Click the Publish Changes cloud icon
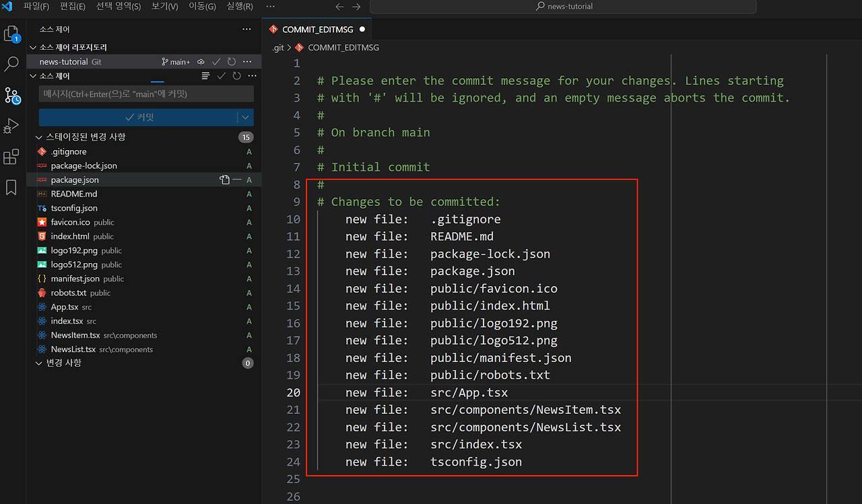The image size is (862, 504). pos(200,61)
